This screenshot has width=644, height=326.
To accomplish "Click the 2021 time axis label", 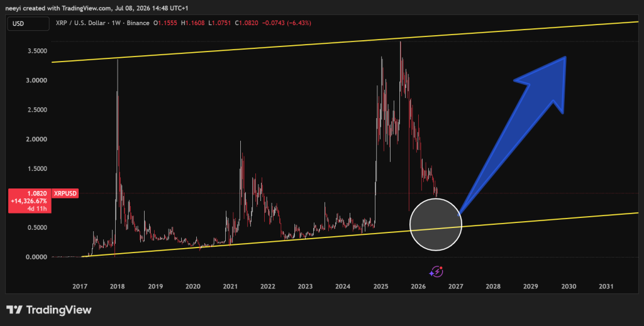I will coord(230,286).
